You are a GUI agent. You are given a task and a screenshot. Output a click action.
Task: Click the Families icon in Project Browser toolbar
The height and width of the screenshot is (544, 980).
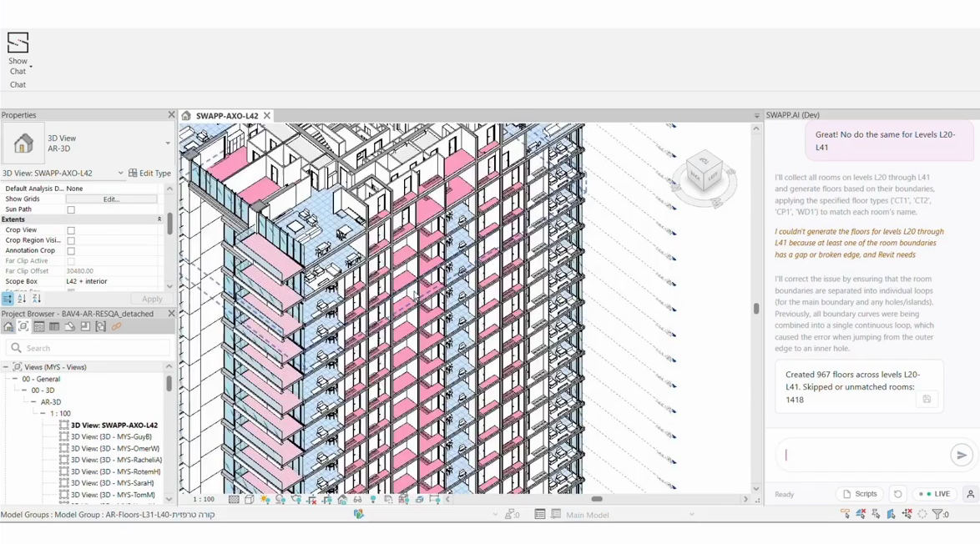[85, 326]
